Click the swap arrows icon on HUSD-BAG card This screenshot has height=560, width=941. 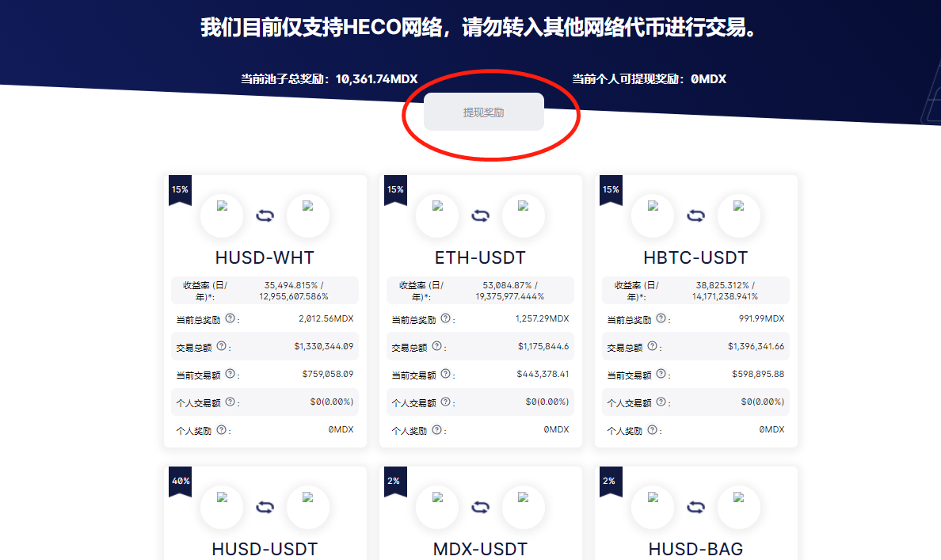[695, 507]
